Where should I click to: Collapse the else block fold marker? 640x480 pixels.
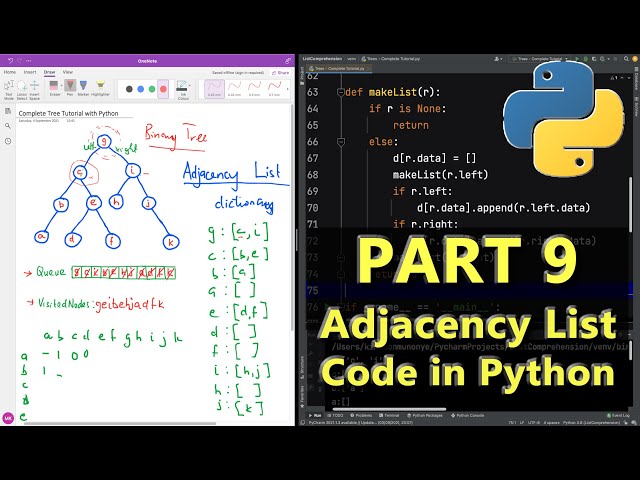click(x=341, y=142)
